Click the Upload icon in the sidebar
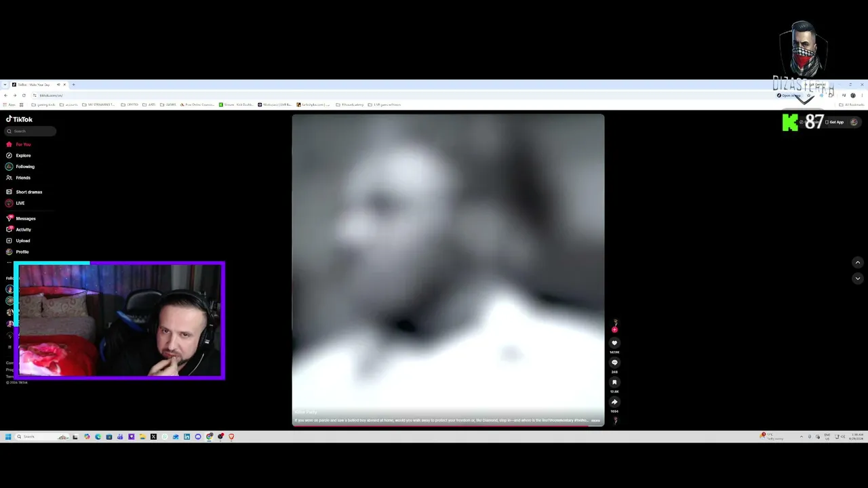Viewport: 868px width, 488px height. click(9, 241)
